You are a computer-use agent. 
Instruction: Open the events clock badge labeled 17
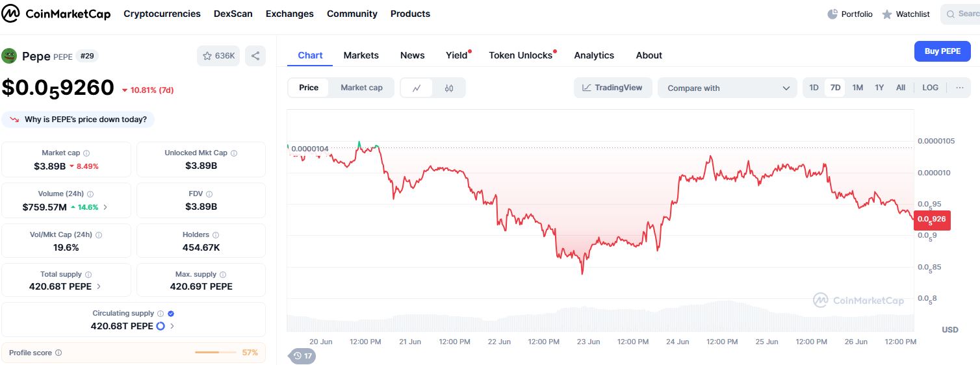[302, 356]
